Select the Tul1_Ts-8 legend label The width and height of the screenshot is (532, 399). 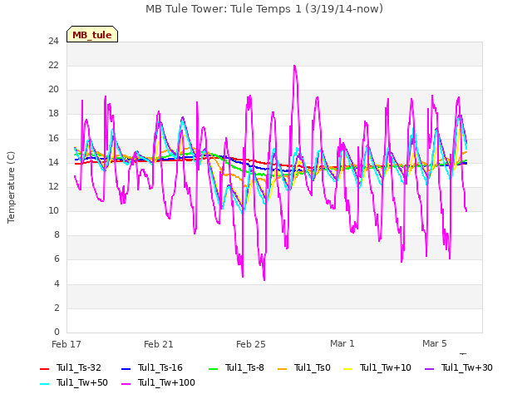click(x=244, y=367)
